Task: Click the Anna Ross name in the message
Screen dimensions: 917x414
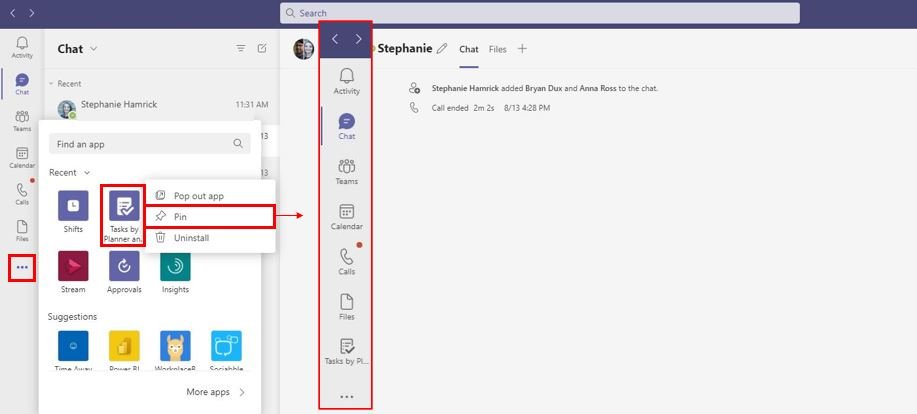Action: pyautogui.click(x=598, y=88)
